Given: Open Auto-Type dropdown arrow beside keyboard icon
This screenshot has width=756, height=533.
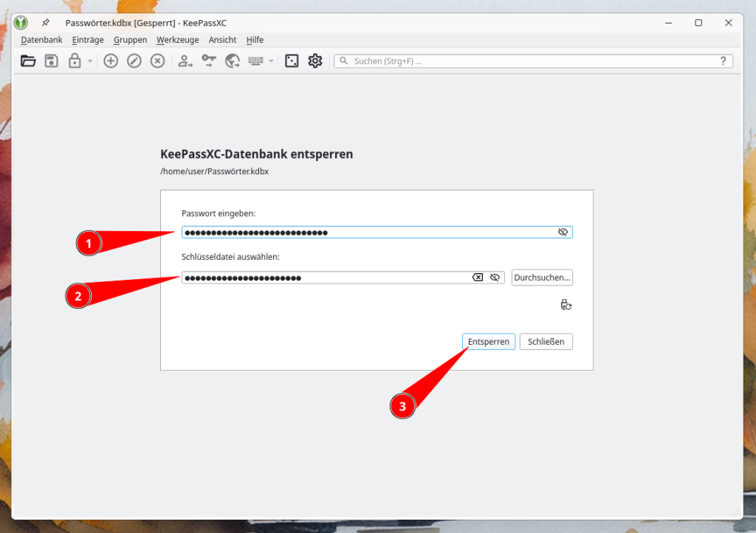Looking at the screenshot, I should 271,61.
